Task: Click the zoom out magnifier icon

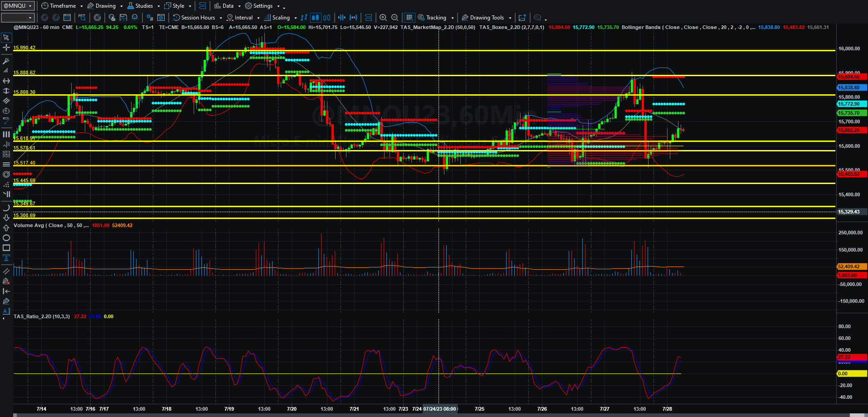Action: (x=395, y=18)
